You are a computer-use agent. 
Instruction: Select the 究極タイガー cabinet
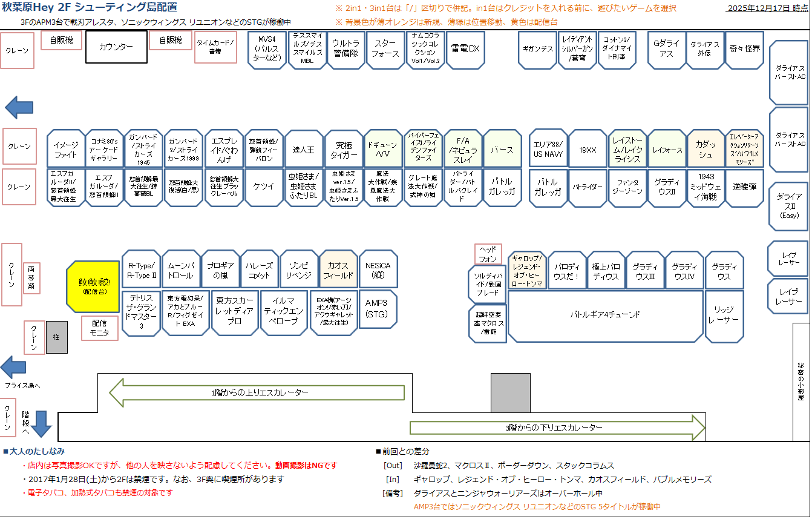tap(343, 149)
